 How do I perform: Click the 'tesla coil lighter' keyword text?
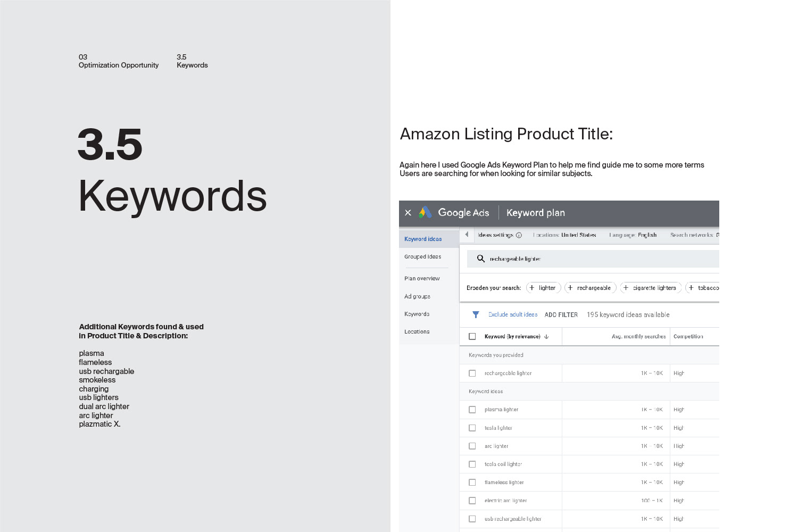coord(503,464)
